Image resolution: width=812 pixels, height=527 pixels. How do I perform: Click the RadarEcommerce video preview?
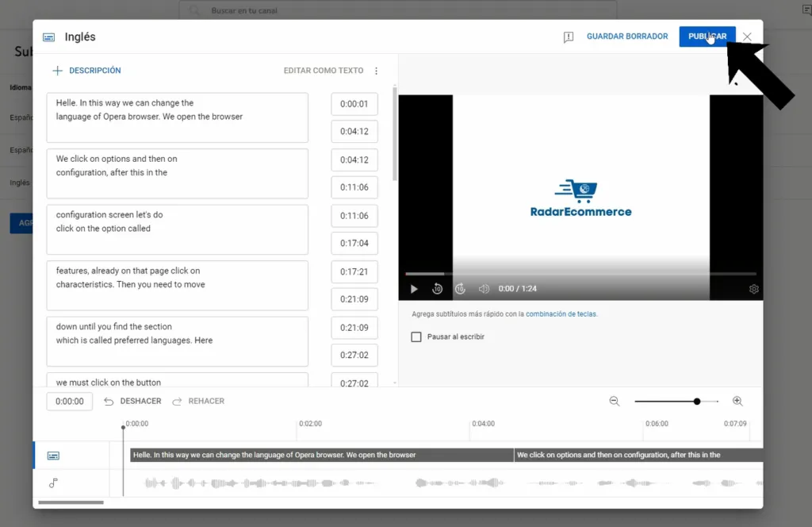point(580,198)
